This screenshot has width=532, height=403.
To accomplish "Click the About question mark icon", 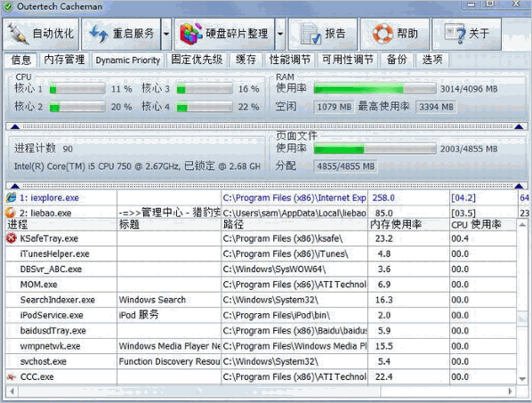I will pyautogui.click(x=455, y=34).
